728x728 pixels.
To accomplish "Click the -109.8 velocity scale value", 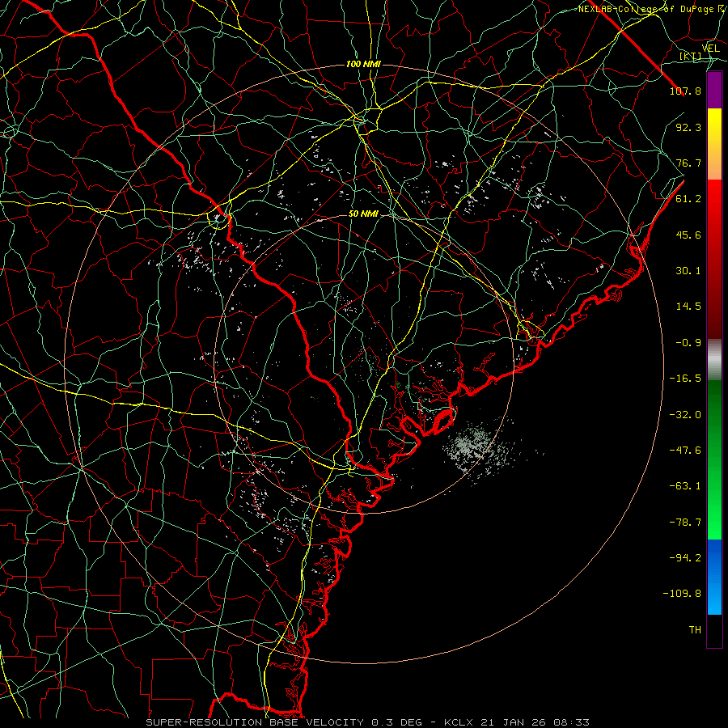I will coord(682,594).
